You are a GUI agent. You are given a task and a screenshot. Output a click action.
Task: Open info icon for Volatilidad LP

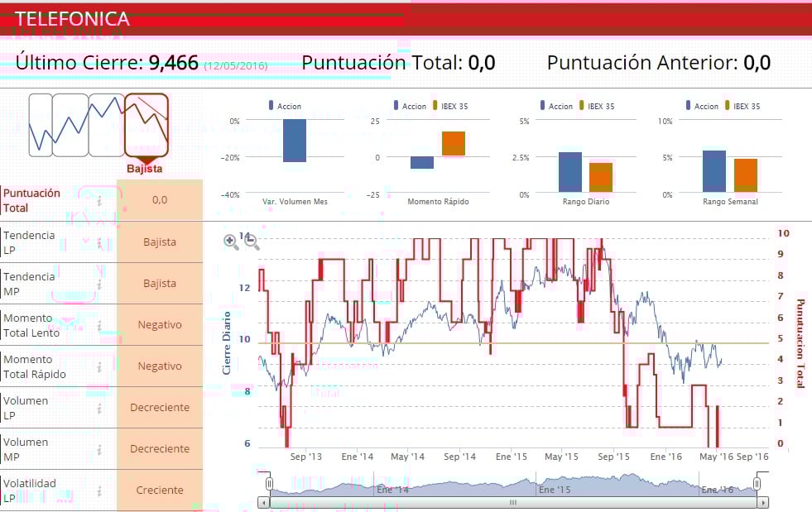(99, 490)
